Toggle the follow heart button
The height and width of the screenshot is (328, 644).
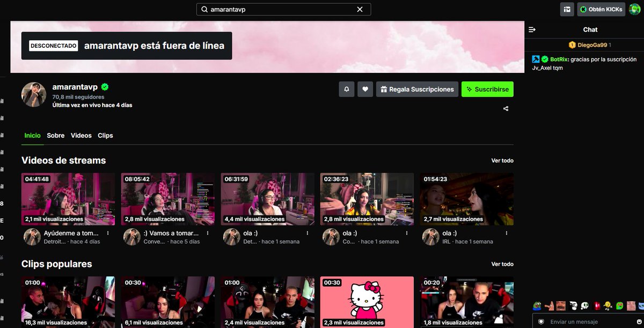coord(365,90)
